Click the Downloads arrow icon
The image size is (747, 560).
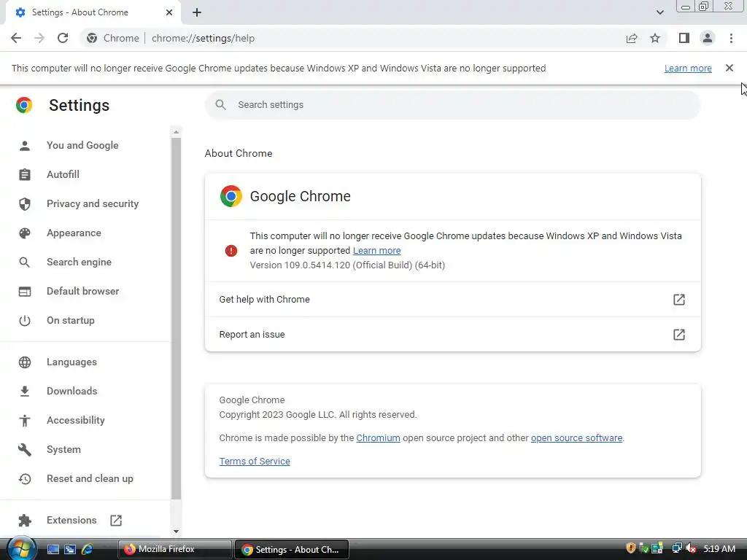tap(25, 391)
